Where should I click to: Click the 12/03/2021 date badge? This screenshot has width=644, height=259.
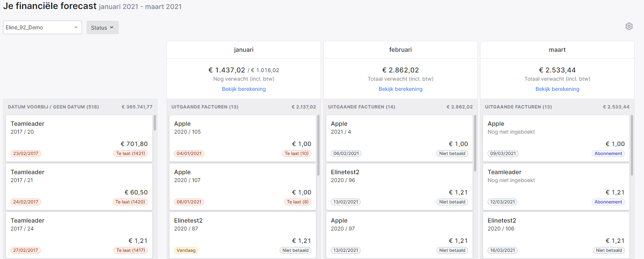(x=502, y=202)
